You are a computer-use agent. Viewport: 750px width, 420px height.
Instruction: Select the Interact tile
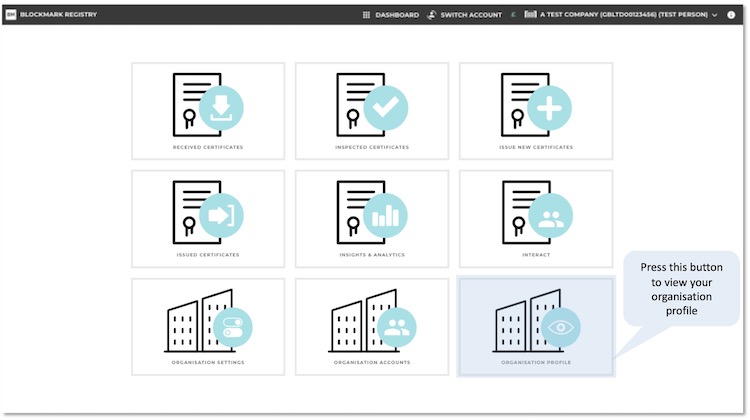(x=536, y=218)
